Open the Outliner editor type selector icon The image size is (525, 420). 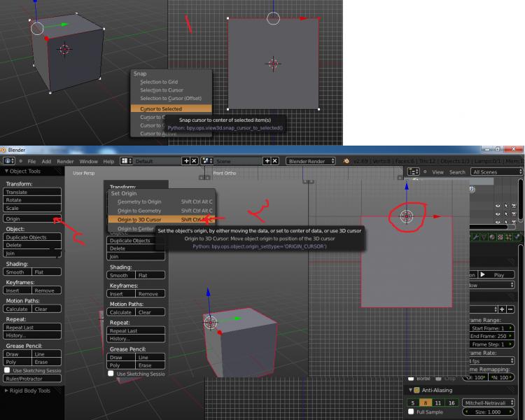414,171
